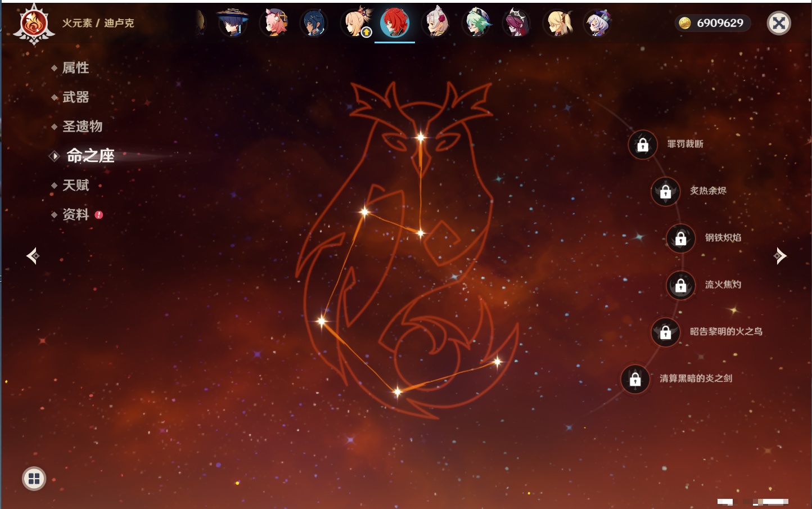Screen dimensions: 812x509
Task: Select the blue-hat character avatar
Action: tap(233, 23)
